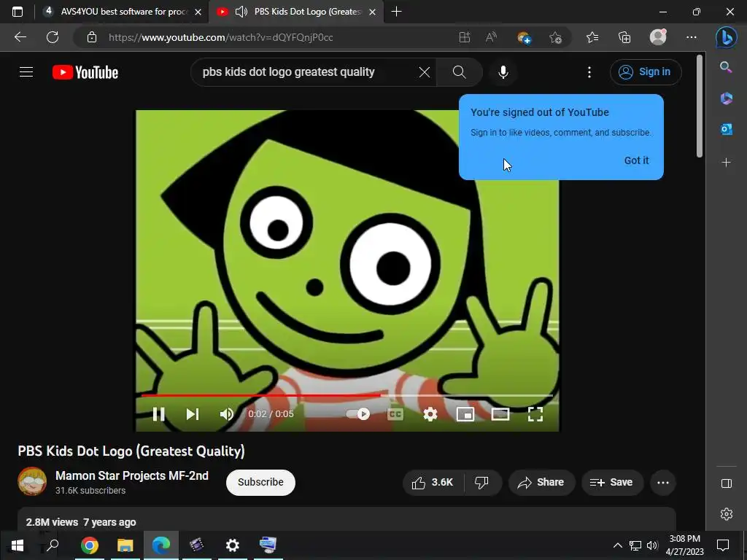Run search with the magnifier button
Image resolution: width=747 pixels, height=560 pixels.
pos(460,72)
